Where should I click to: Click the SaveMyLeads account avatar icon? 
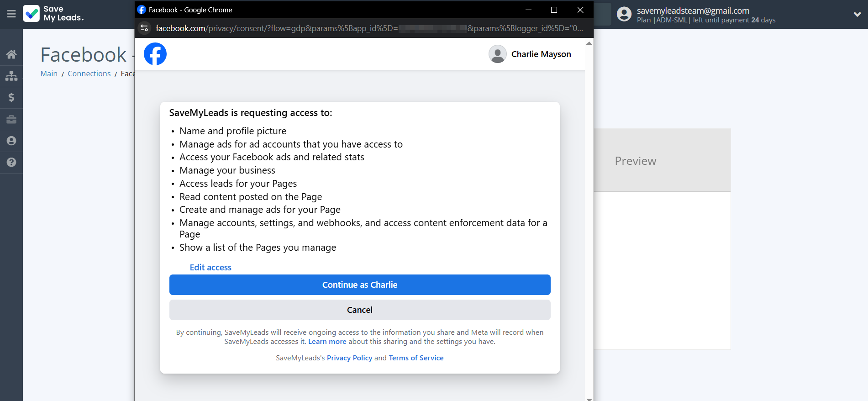(x=624, y=14)
